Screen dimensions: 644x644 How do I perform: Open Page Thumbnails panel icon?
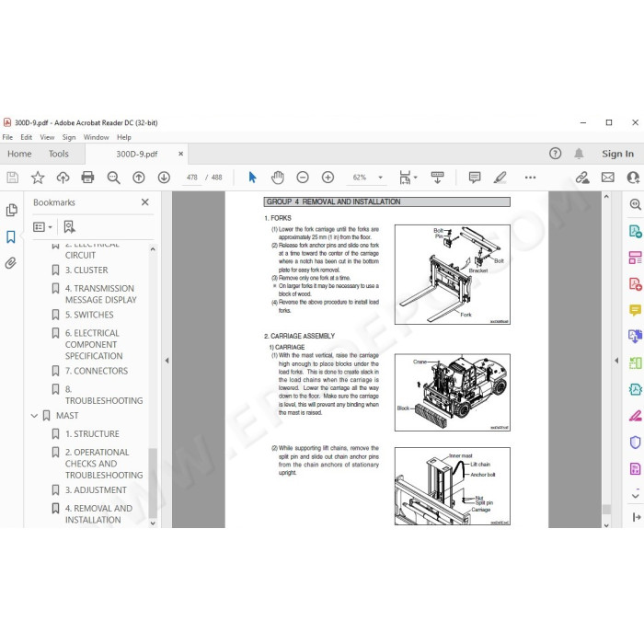[x=11, y=210]
